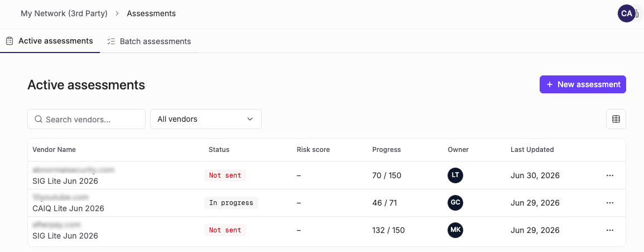Click the search magnifier icon
The height and width of the screenshot is (252, 644).
39,119
